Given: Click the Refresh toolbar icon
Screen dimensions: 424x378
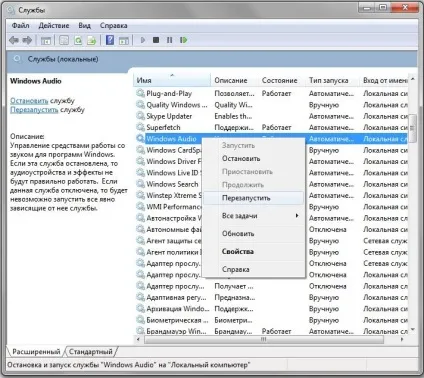Looking at the screenshot, I should tap(78, 41).
